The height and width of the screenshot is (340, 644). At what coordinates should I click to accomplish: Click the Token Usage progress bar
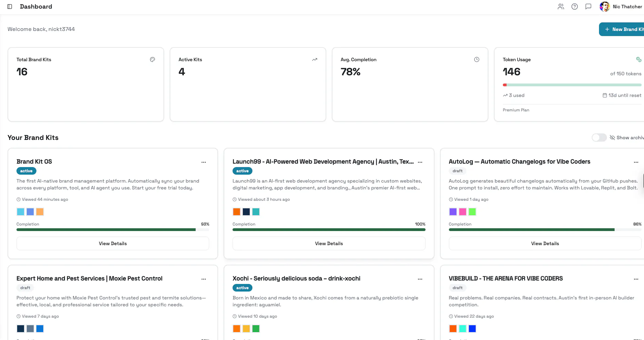click(x=572, y=85)
